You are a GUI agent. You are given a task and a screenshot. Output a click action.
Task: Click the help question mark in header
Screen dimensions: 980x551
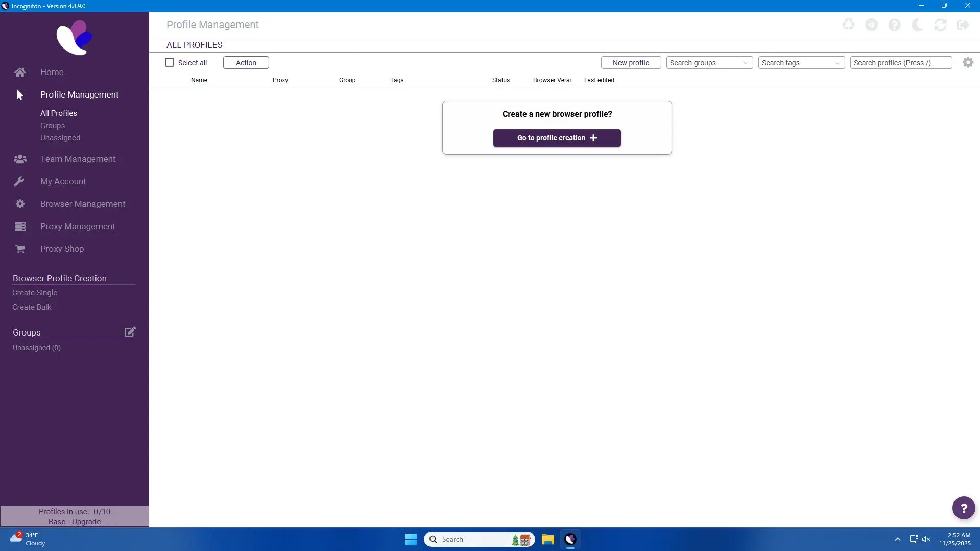tap(894, 25)
